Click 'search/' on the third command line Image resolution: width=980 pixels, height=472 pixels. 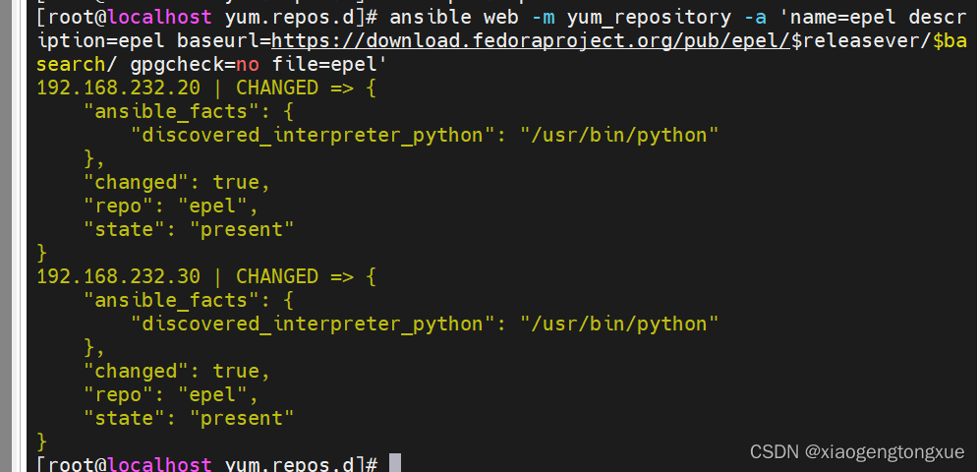[x=78, y=64]
